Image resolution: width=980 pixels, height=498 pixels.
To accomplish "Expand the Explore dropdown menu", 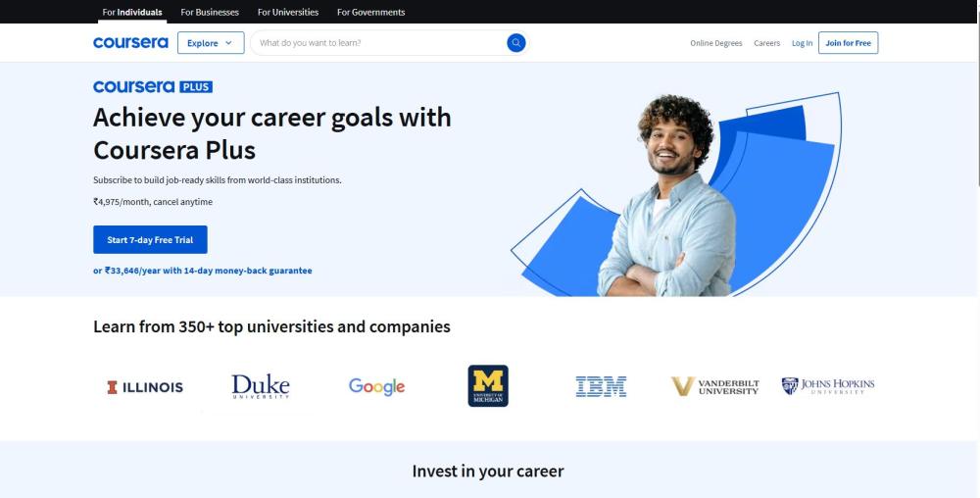I will [x=211, y=43].
